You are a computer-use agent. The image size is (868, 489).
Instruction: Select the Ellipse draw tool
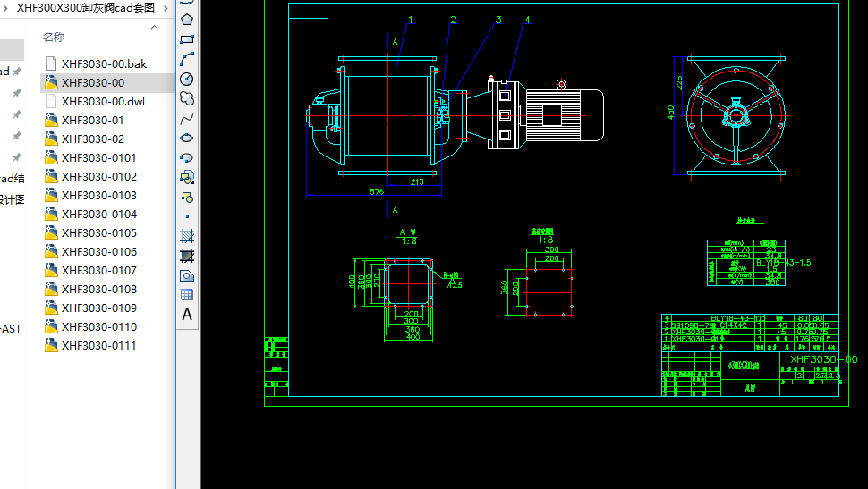click(x=187, y=138)
